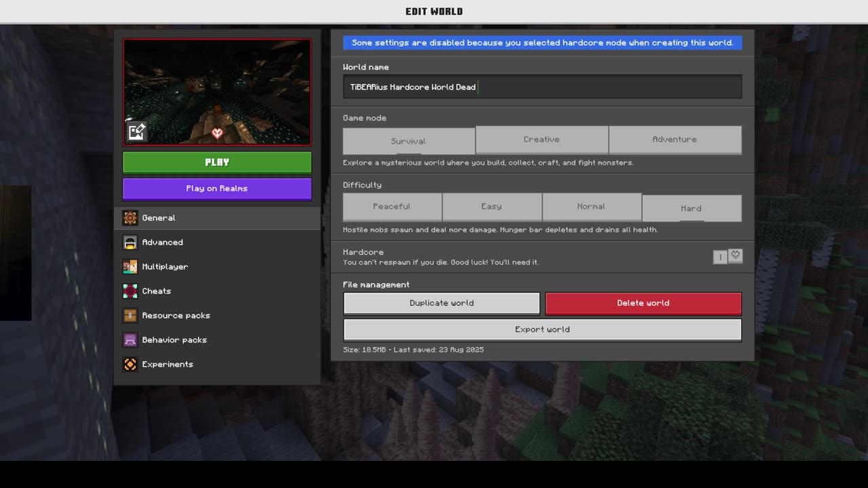Screen dimensions: 868x488
Task: Click the size and last saved text
Action: (x=413, y=350)
